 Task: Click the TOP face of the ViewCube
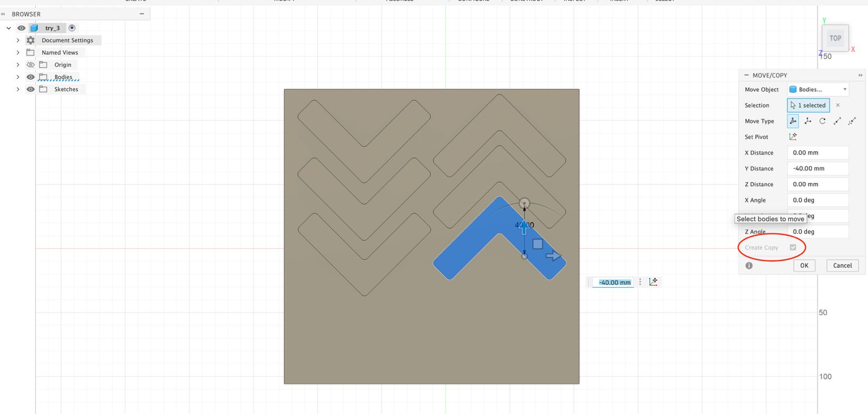click(835, 38)
